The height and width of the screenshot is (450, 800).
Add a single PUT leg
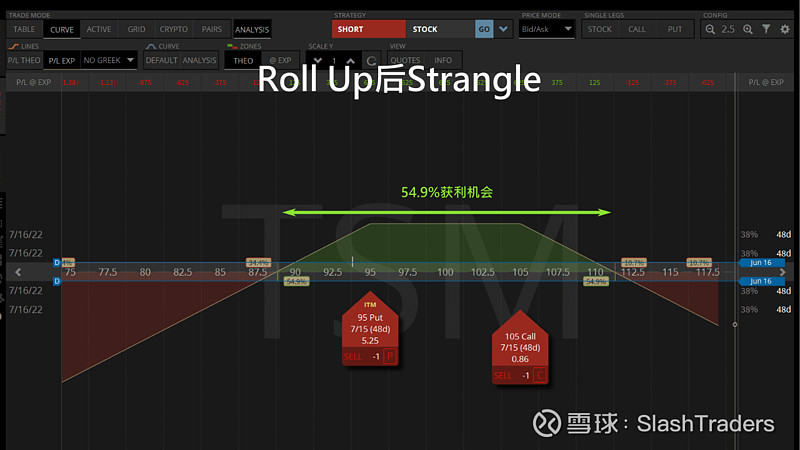pyautogui.click(x=674, y=29)
